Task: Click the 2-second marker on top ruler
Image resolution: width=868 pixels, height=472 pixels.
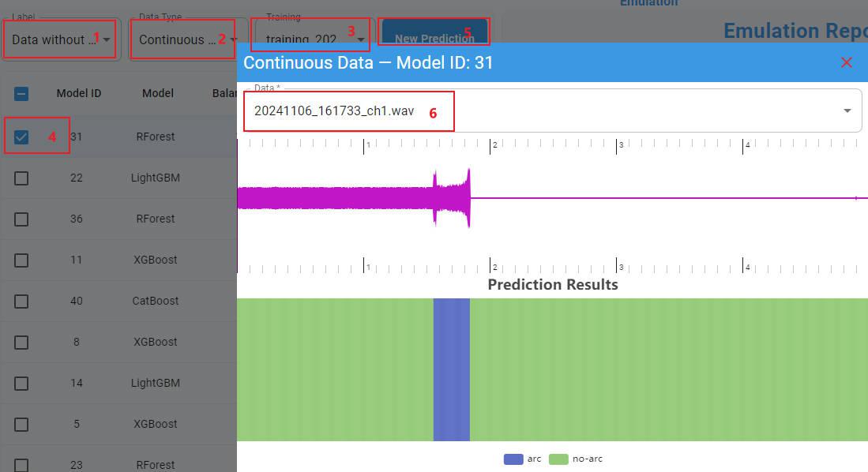Action: (x=491, y=146)
